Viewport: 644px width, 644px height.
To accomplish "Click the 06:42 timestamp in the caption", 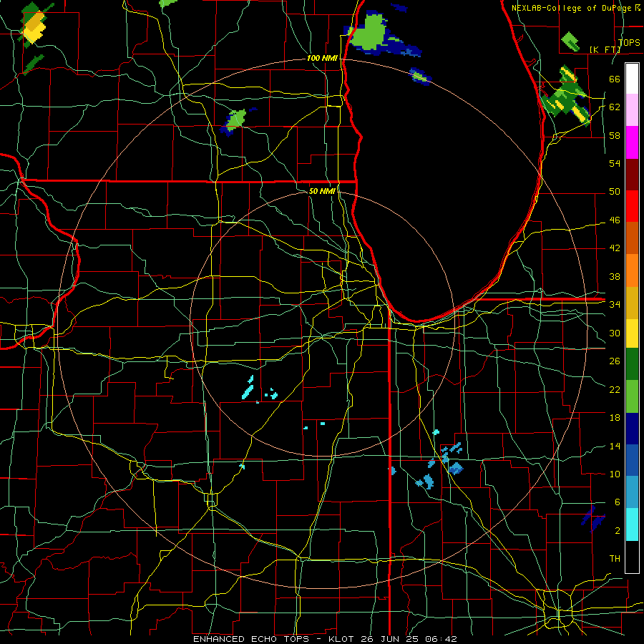I will point(441,639).
